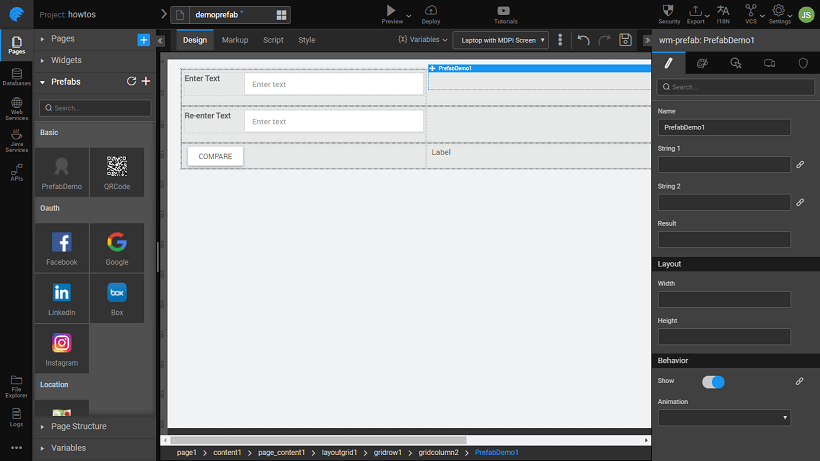This screenshot has height=461, width=820.
Task: Click the Security shield icon
Action: click(x=670, y=13)
